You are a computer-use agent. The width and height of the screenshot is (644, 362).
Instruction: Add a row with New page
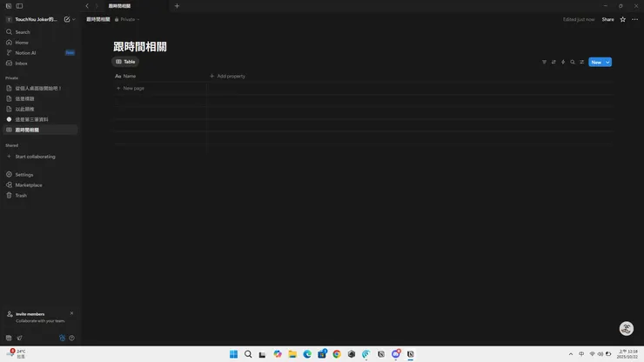click(x=131, y=89)
